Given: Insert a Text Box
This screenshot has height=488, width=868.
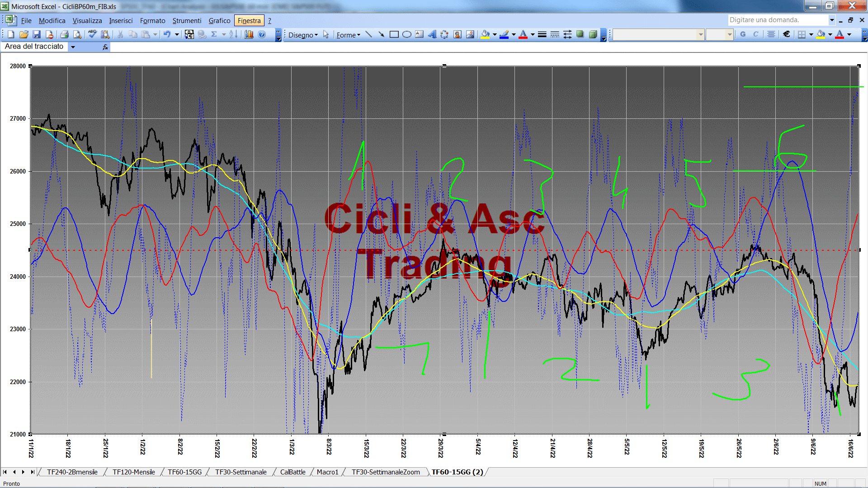Looking at the screenshot, I should 420,34.
